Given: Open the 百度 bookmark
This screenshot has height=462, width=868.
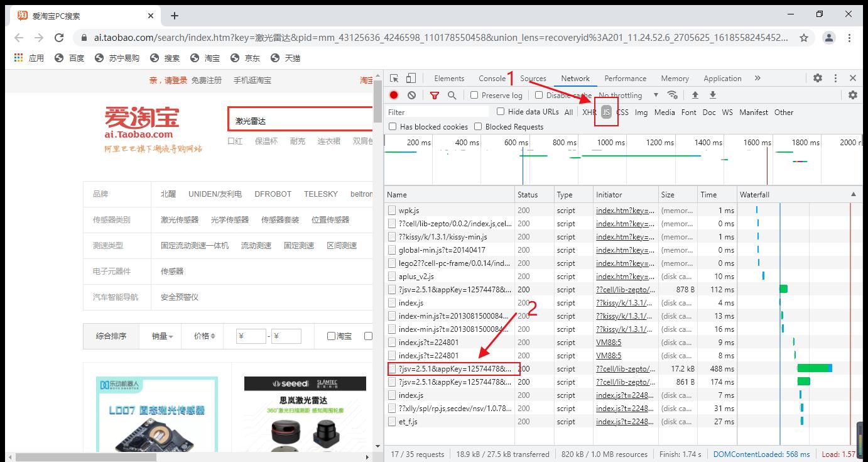Looking at the screenshot, I should (69, 58).
